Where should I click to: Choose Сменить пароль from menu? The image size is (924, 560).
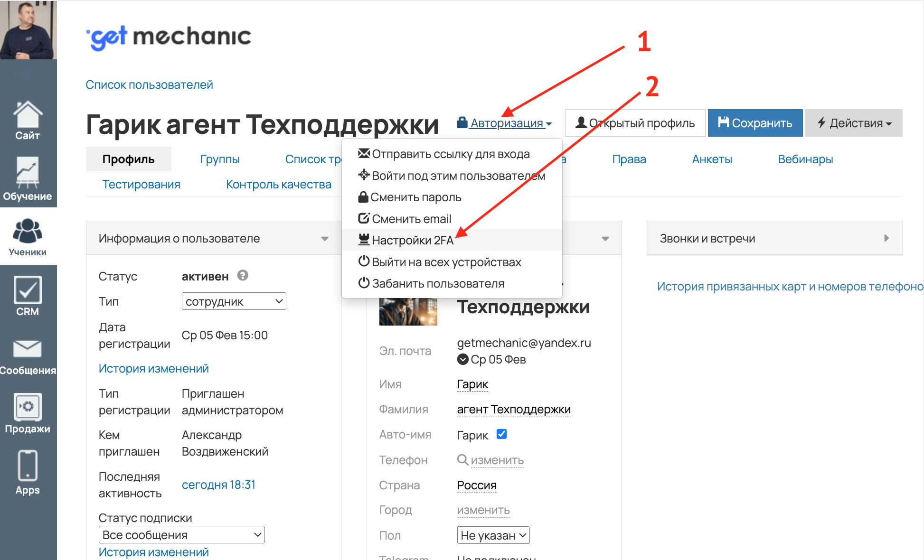pos(415,197)
